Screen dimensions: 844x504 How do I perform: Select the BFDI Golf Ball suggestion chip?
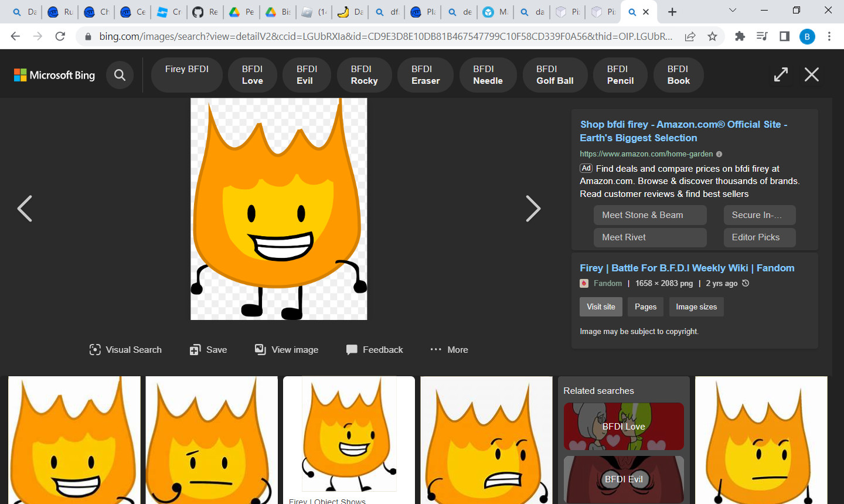click(555, 75)
